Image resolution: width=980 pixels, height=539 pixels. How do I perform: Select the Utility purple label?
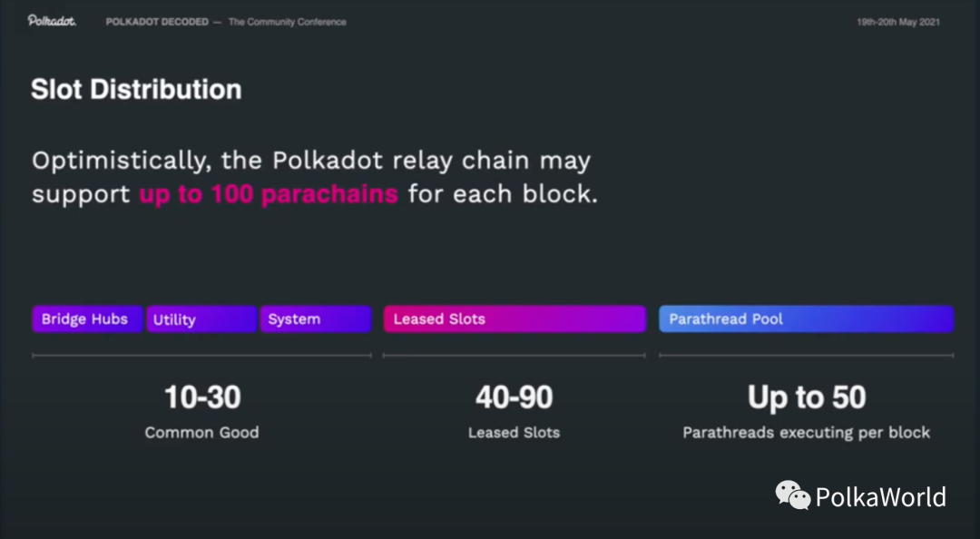click(x=201, y=319)
